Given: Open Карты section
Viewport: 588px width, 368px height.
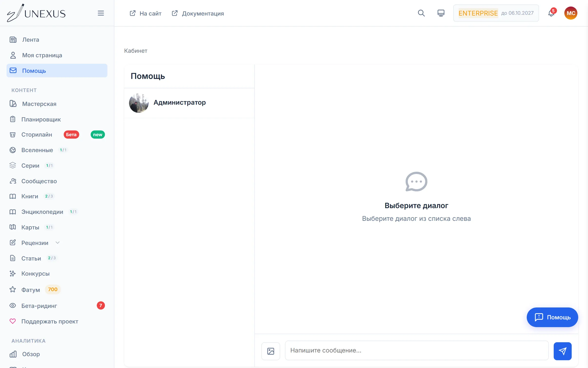Looking at the screenshot, I should click(57, 227).
